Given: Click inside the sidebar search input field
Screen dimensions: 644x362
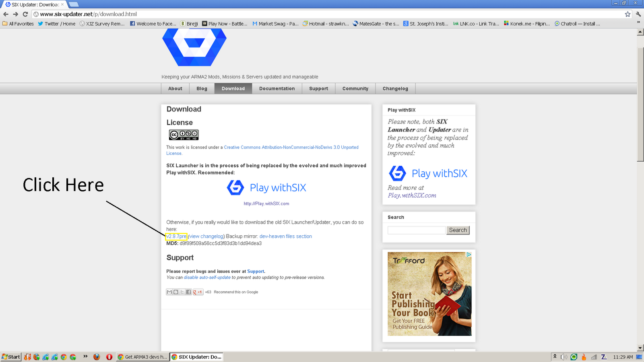Looking at the screenshot, I should pyautogui.click(x=416, y=230).
